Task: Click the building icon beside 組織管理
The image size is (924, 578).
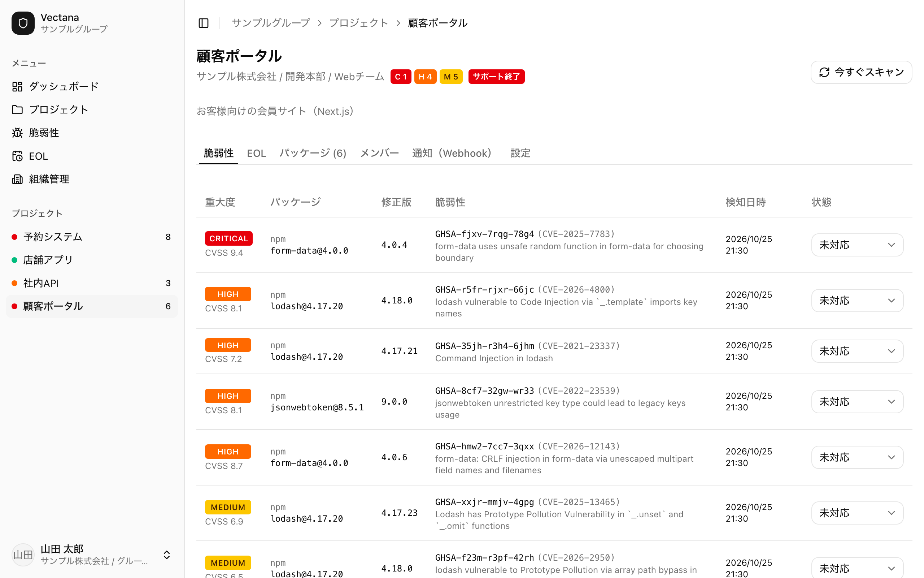Action: [17, 179]
